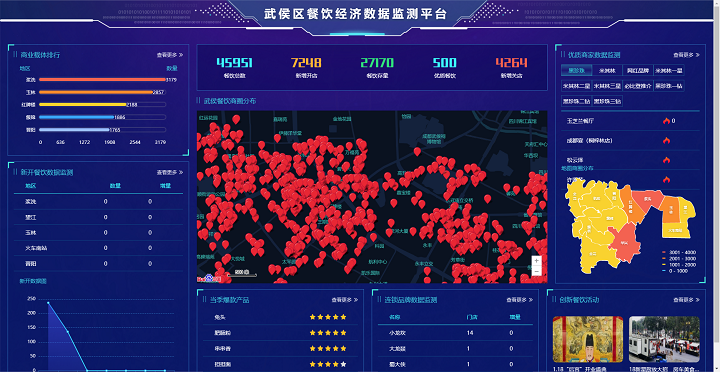The image size is (720, 372).
Task: Click the star rating in 串串香 row
Action: pos(328,348)
